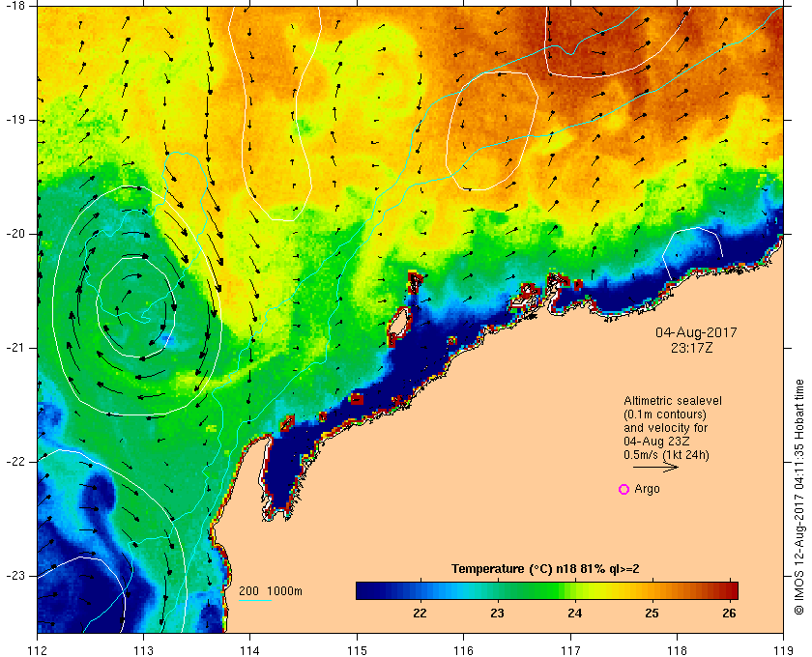Click longitude label 116 on the axis
The width and height of the screenshot is (812, 657).
463,650
